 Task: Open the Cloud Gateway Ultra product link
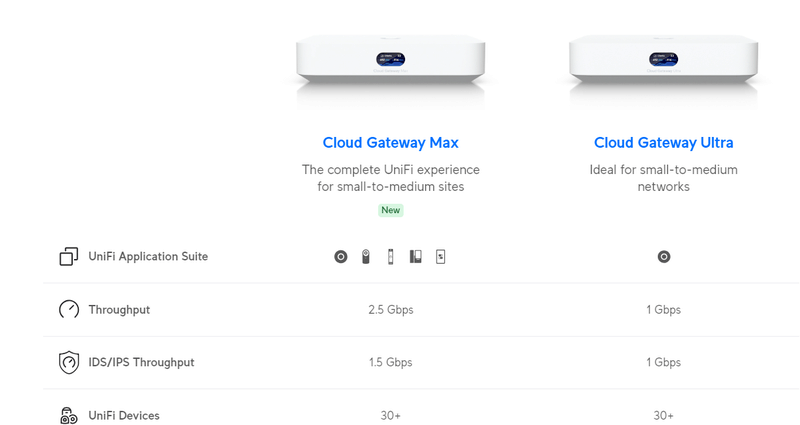pos(663,142)
